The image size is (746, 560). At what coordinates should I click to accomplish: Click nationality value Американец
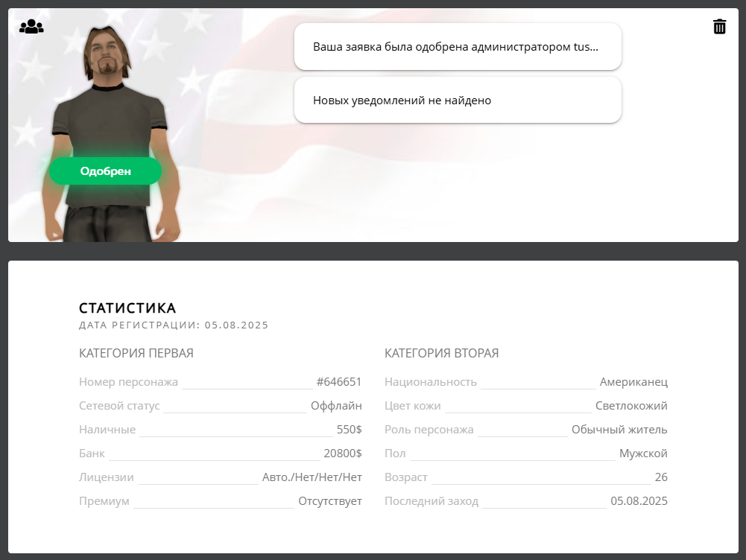(x=633, y=382)
